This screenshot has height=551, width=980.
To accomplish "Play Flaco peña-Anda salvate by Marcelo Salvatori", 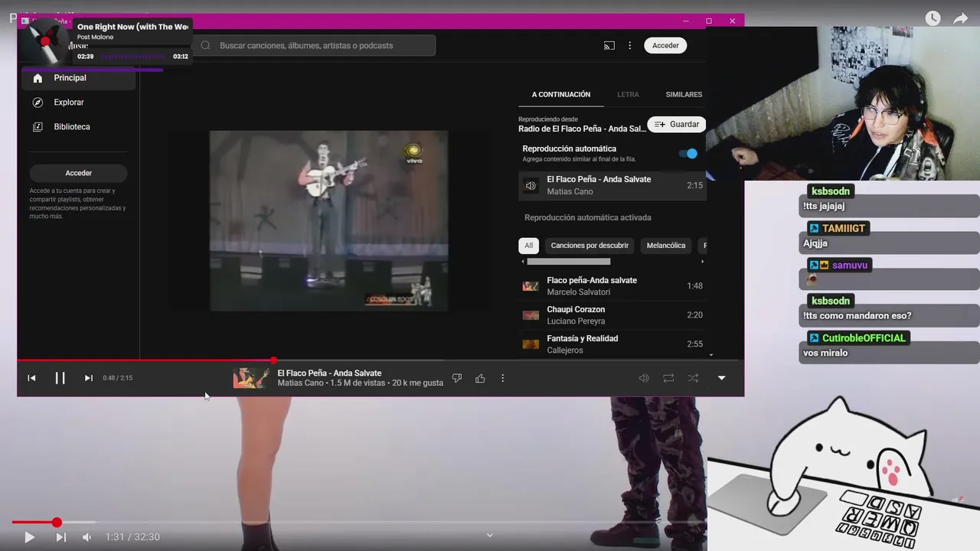I will (612, 286).
